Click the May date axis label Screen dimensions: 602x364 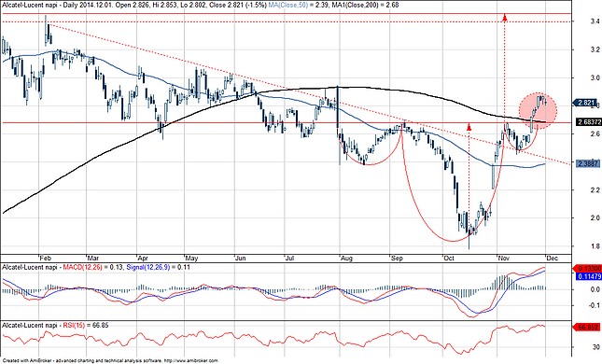[x=191, y=258]
